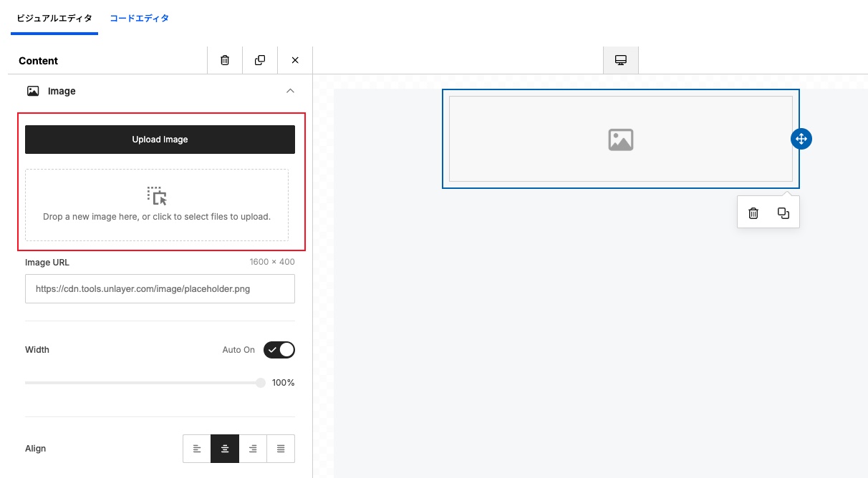This screenshot has width=868, height=478.
Task: Click the width slider handle
Action: click(261, 383)
